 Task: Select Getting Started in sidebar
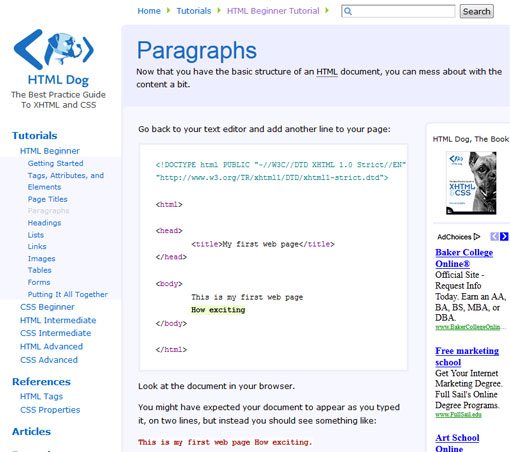(55, 163)
